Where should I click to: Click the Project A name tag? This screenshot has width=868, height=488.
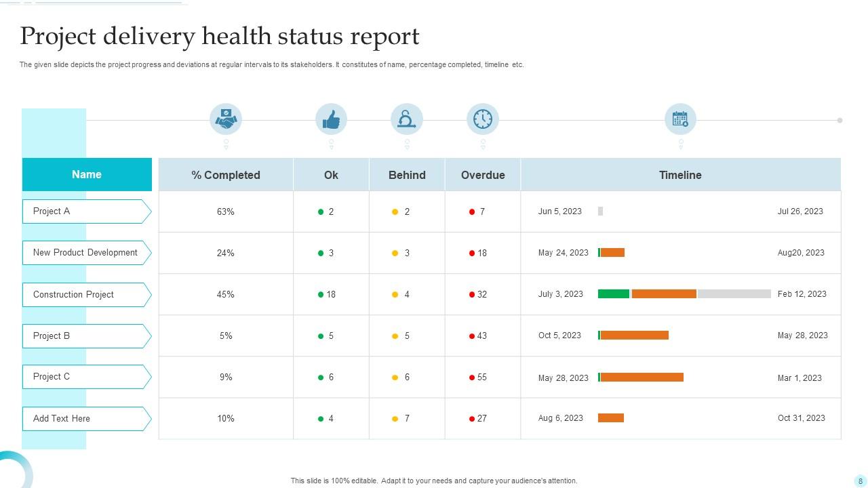click(86, 211)
